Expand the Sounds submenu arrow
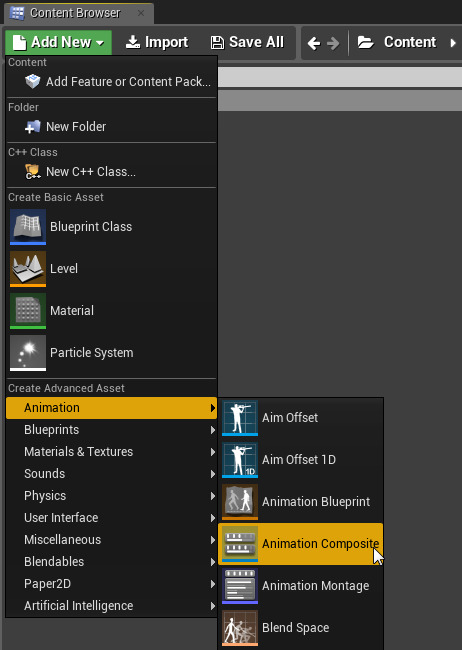Image resolution: width=462 pixels, height=650 pixels. coord(213,474)
